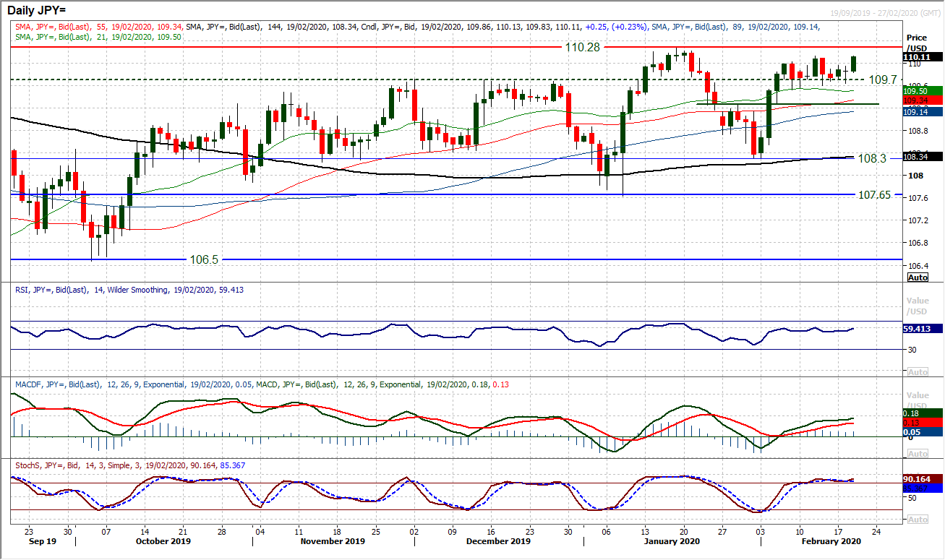Click the Auto scale button in the Stochastic panel

coord(918,520)
